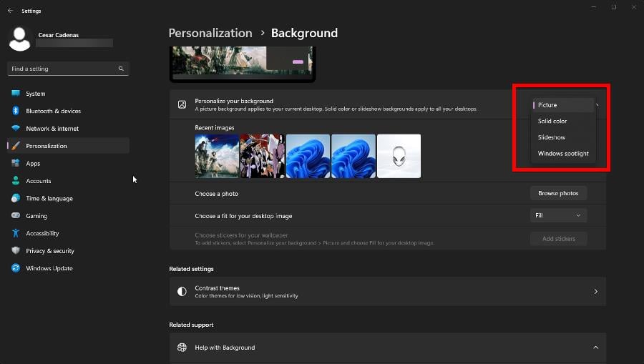Image resolution: width=644 pixels, height=364 pixels.
Task: Click the Find a setting search box
Action: (64, 69)
